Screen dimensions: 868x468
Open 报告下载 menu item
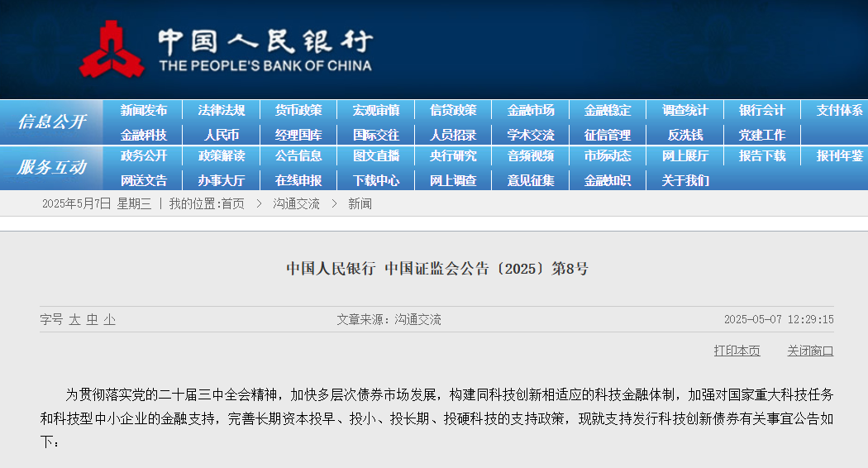tap(761, 156)
